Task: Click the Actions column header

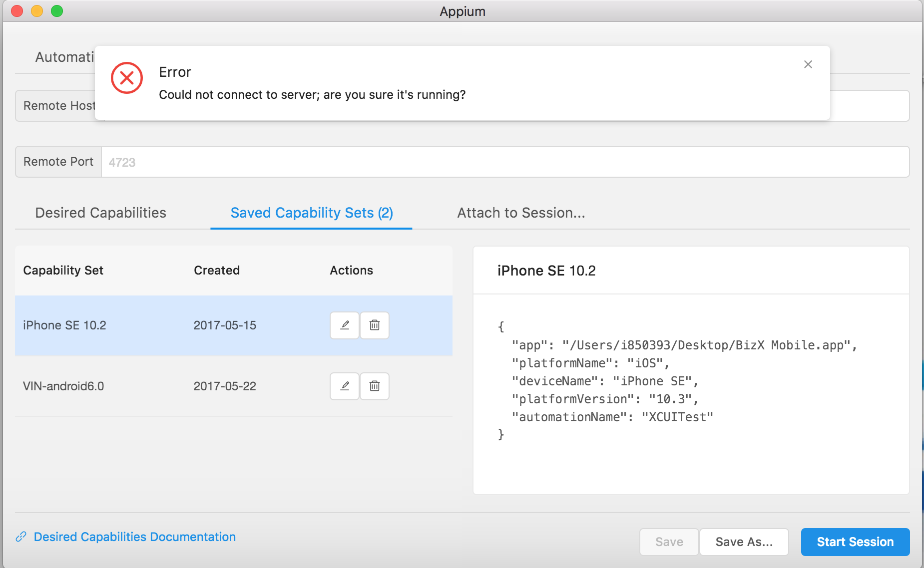Action: pyautogui.click(x=351, y=271)
